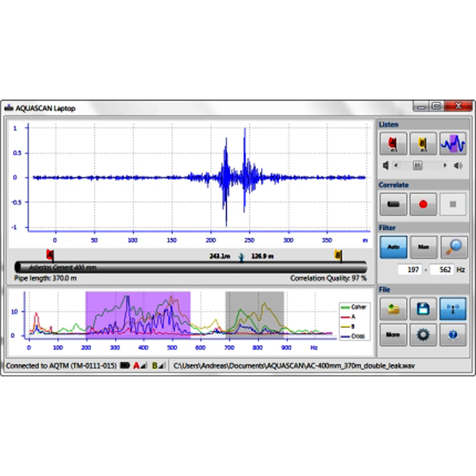This screenshot has height=476, width=476.
Task: Start correlation with red record button
Action: [x=423, y=204]
